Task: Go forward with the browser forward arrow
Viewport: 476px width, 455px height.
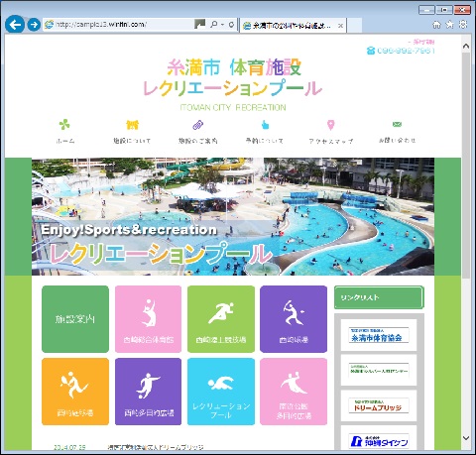Action: tap(34, 25)
